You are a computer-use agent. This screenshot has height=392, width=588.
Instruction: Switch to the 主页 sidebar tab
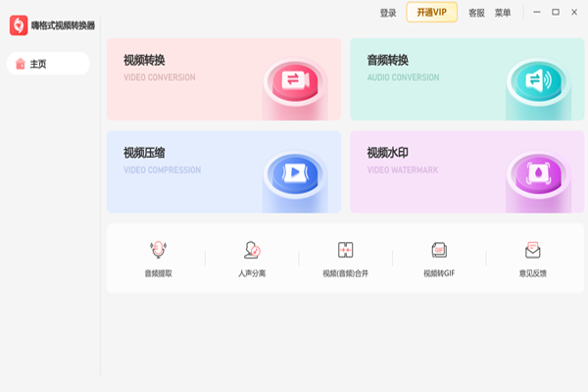[47, 64]
